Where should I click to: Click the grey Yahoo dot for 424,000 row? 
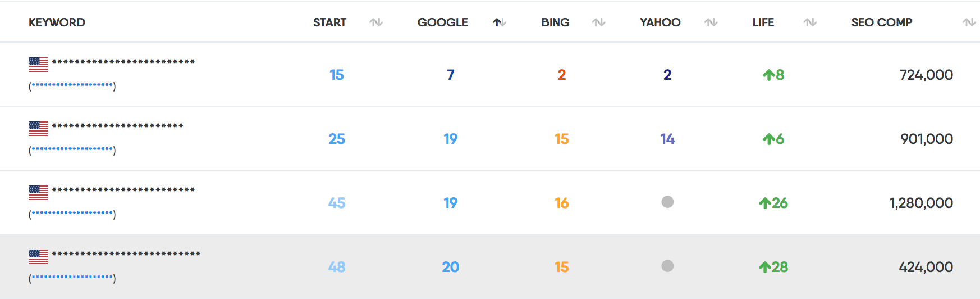pyautogui.click(x=667, y=266)
